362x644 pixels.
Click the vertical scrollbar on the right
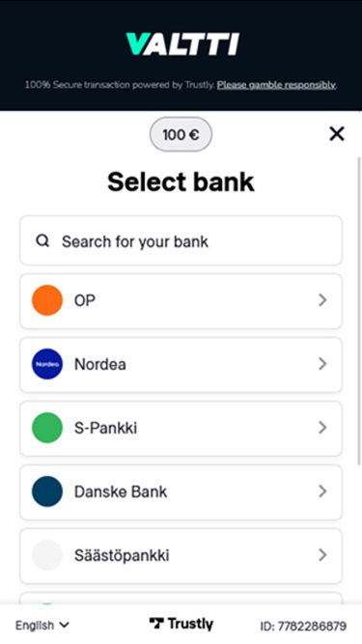[359, 311]
